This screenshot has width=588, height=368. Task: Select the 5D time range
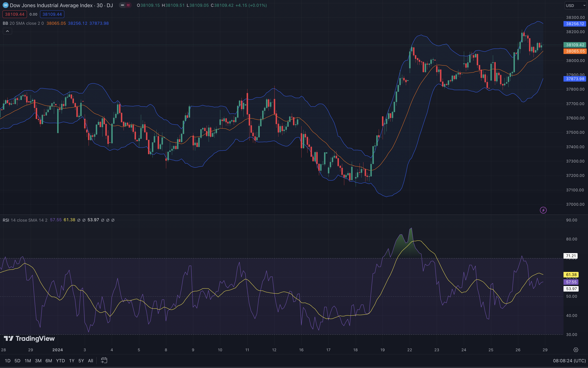[x=17, y=361]
